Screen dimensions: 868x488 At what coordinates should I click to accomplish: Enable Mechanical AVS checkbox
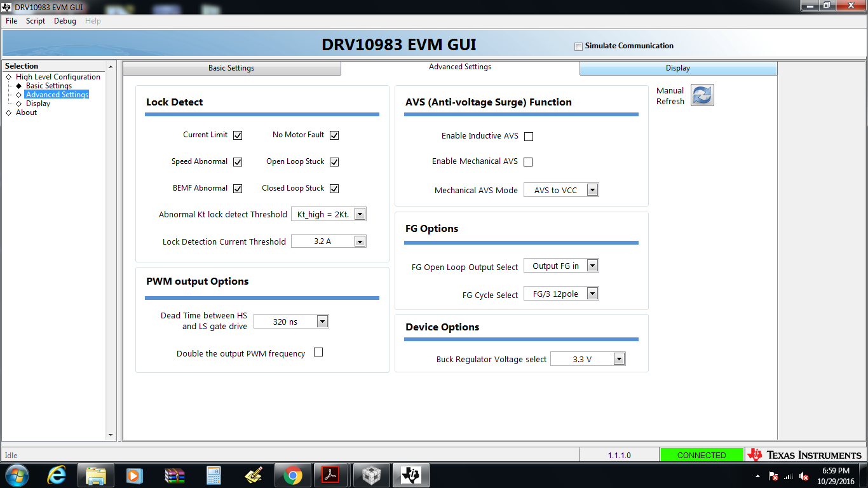coord(528,162)
